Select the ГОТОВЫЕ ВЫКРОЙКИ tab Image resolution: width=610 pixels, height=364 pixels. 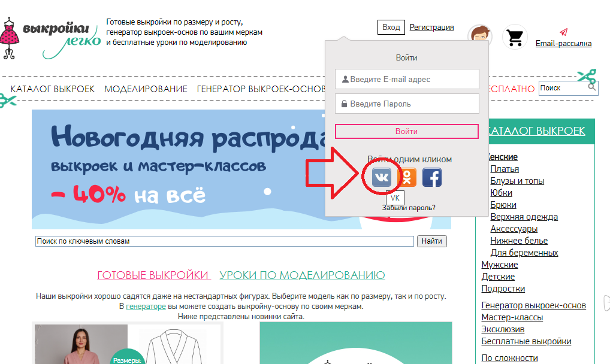[153, 275]
